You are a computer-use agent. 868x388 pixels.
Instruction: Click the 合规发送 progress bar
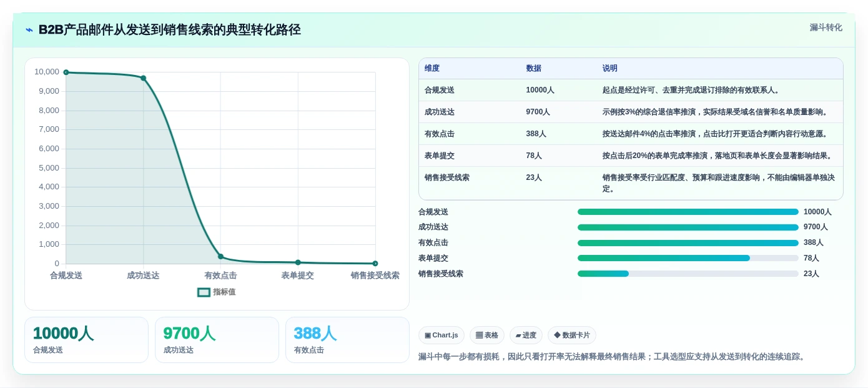coord(688,212)
